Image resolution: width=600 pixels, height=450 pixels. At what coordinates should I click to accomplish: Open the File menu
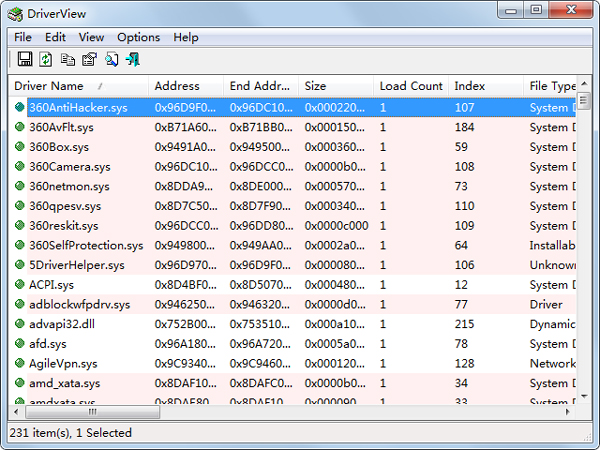(x=23, y=37)
